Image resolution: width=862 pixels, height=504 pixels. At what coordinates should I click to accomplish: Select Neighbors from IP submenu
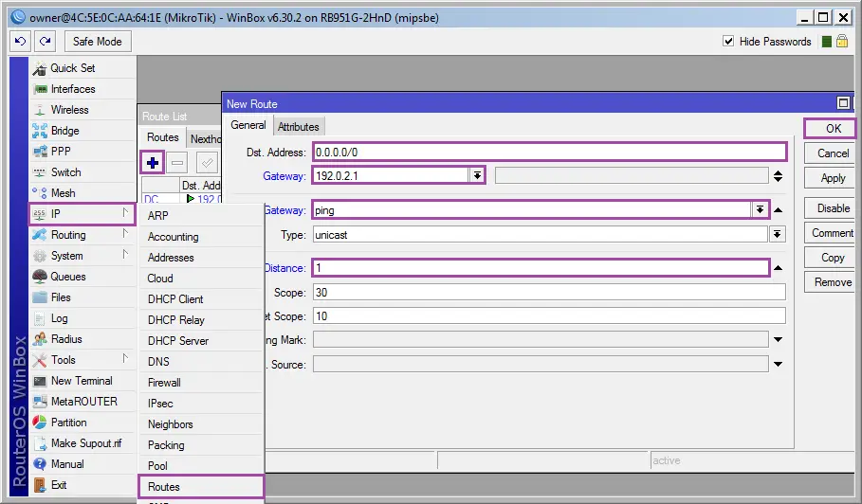pyautogui.click(x=201, y=424)
